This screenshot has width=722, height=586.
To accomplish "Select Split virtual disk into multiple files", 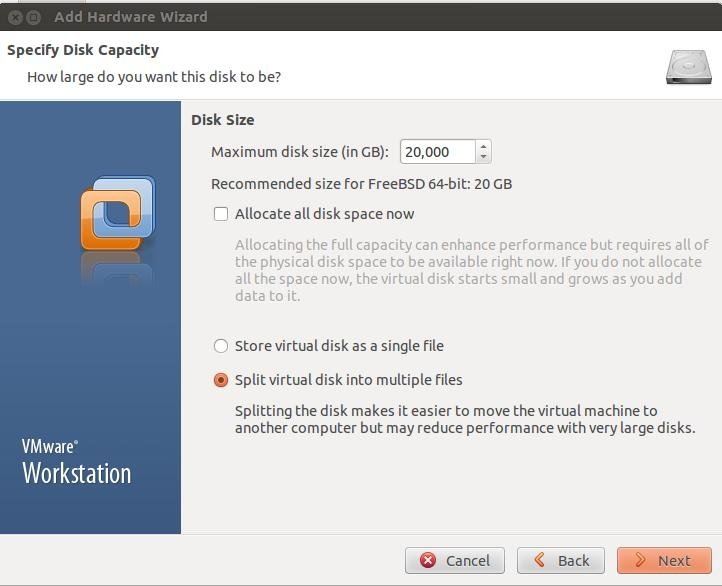I will pyautogui.click(x=221, y=380).
